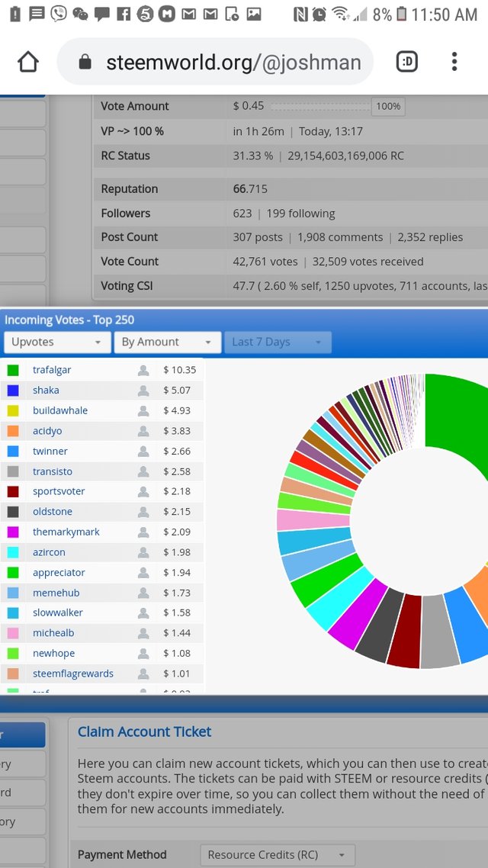The image size is (488, 868).
Task: Click the user icon beside trafalgar
Action: click(143, 371)
